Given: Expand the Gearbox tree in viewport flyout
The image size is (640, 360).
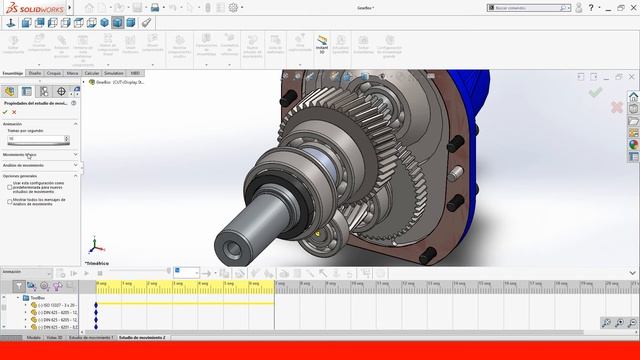Looking at the screenshot, I should [84, 82].
